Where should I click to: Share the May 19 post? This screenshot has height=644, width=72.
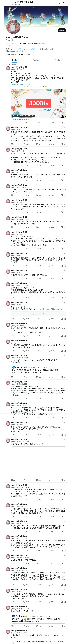coord(65,165)
